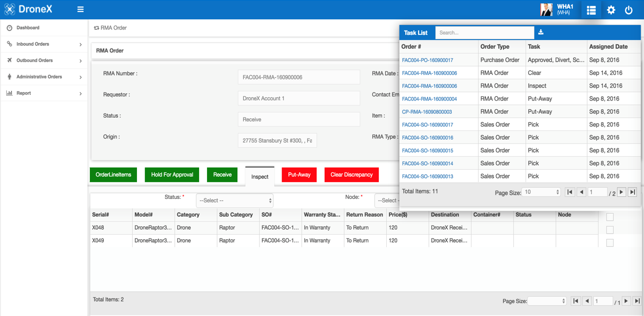Check the row checkbox for serial X049

(x=610, y=242)
